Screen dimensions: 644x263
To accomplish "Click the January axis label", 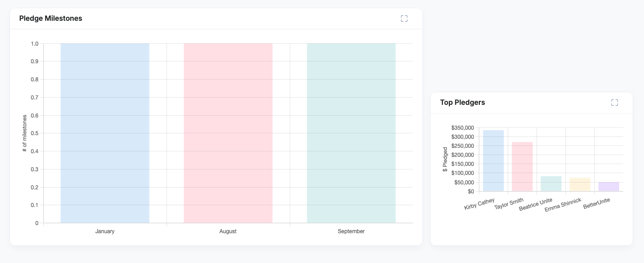I will tap(105, 231).
